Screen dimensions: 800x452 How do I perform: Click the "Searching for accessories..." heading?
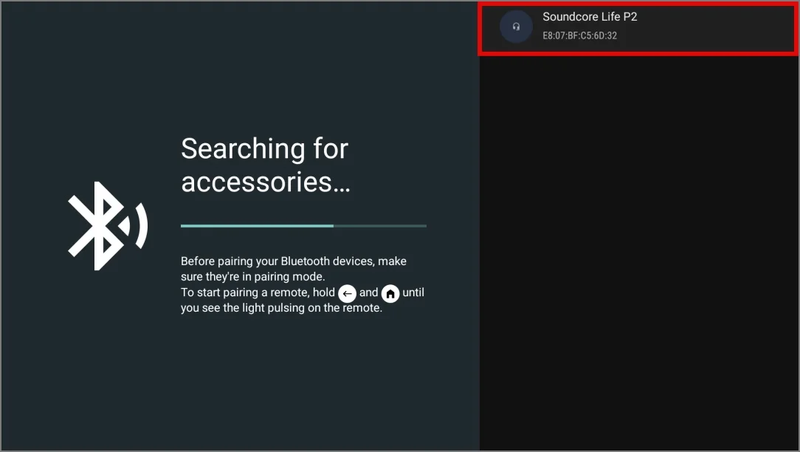pos(265,165)
